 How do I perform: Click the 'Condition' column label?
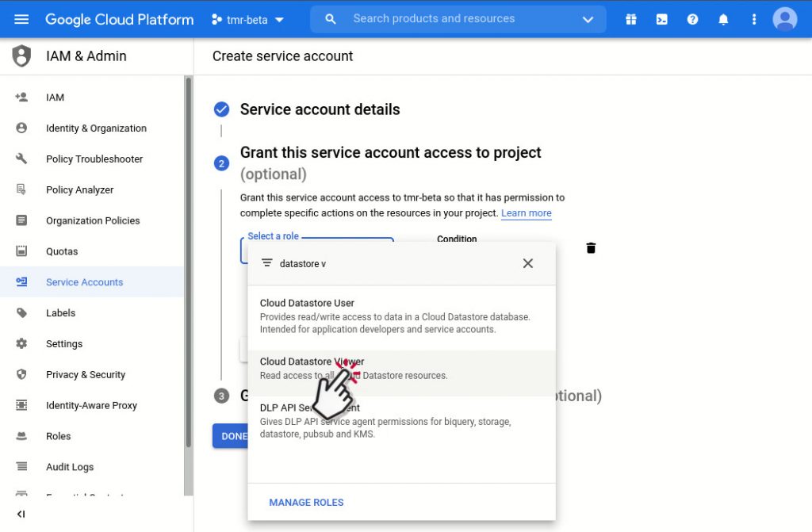click(457, 239)
